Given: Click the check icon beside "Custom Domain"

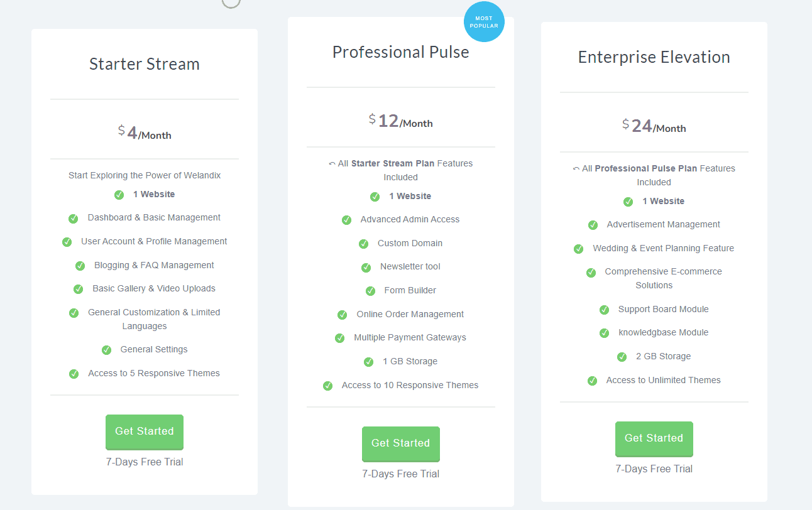Looking at the screenshot, I should pos(363,244).
